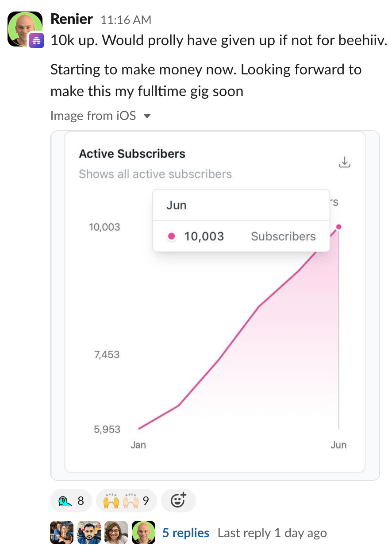Click the download icon on the Active Subscribers chart
The width and height of the screenshot is (392, 558).
[x=344, y=163]
